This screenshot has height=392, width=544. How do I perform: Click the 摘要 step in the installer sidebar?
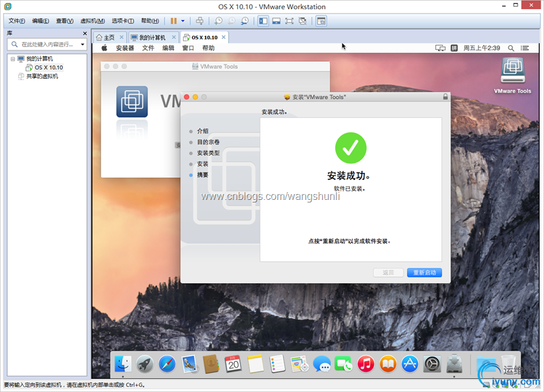point(202,175)
